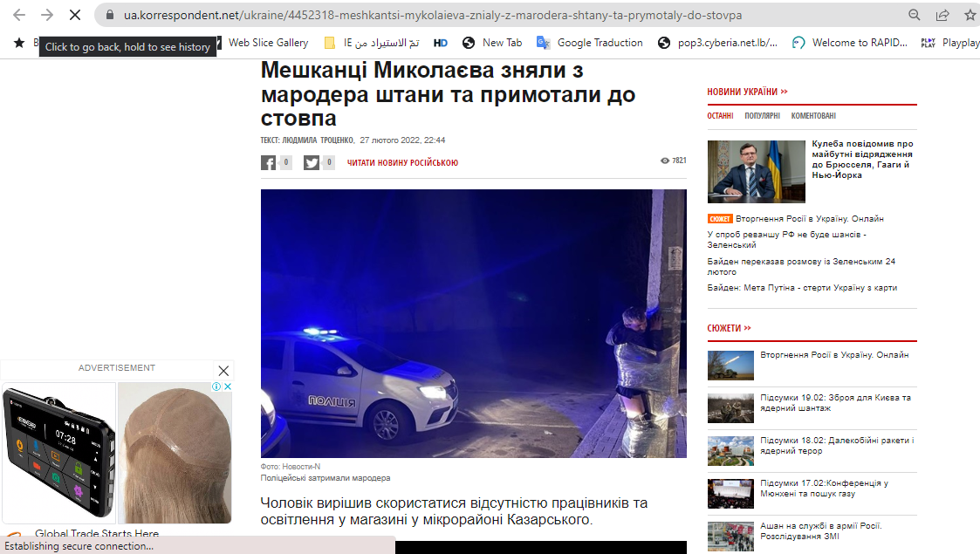Click Читати новину російською link

tap(402, 162)
